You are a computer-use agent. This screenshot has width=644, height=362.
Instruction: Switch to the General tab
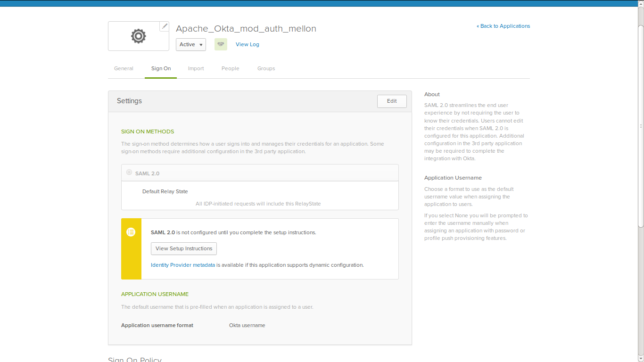click(124, 68)
